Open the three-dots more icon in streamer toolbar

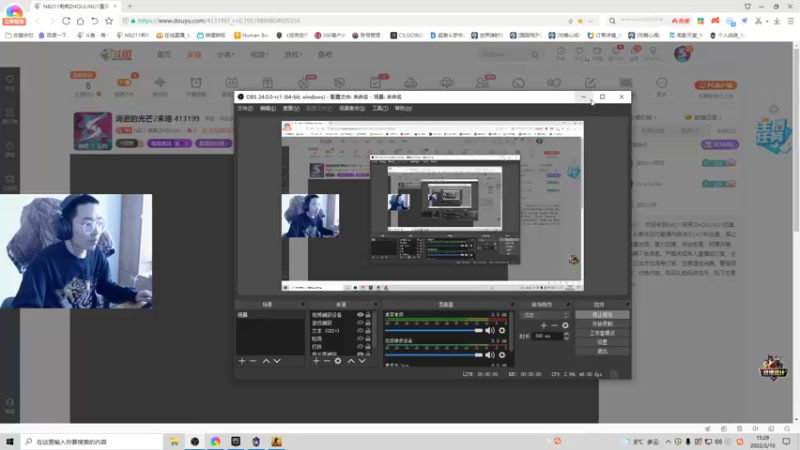pyautogui.click(x=661, y=83)
